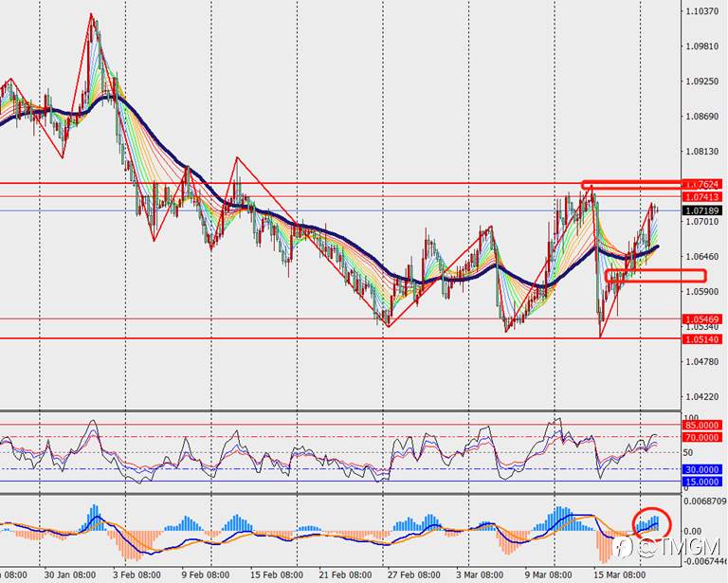Click the red 85.0000 oscillator level label
The height and width of the screenshot is (583, 728).
tap(702, 426)
